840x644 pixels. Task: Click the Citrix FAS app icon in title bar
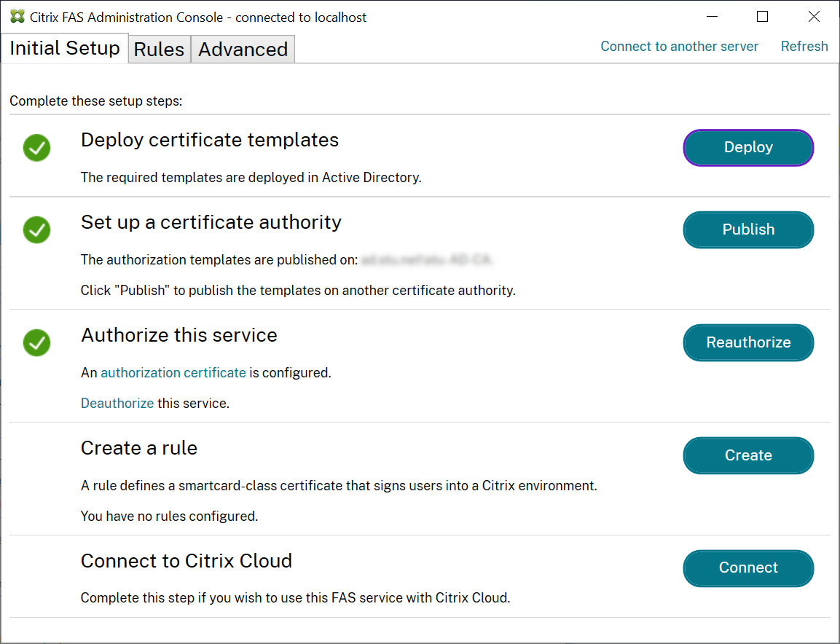(17, 17)
